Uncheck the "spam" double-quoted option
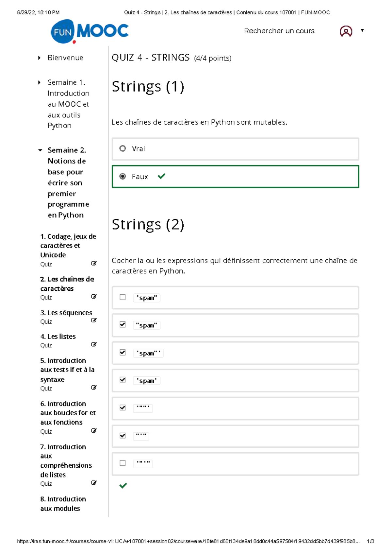 (x=122, y=325)
